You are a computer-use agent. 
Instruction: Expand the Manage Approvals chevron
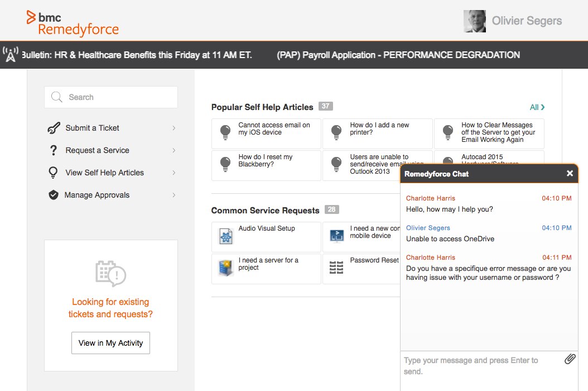tap(173, 195)
